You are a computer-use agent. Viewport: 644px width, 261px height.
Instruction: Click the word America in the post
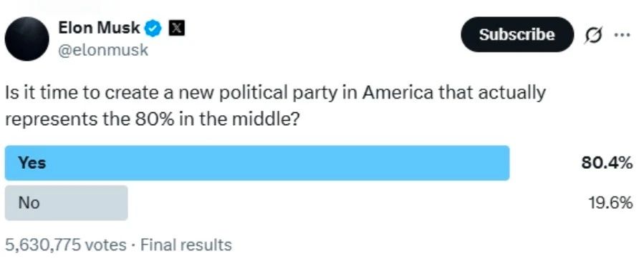(x=397, y=92)
